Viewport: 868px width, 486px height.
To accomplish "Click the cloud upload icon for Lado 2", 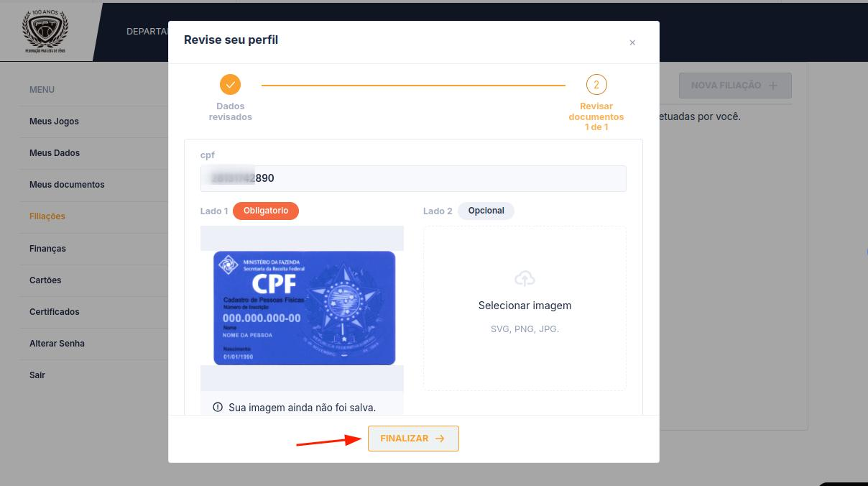I will point(525,279).
